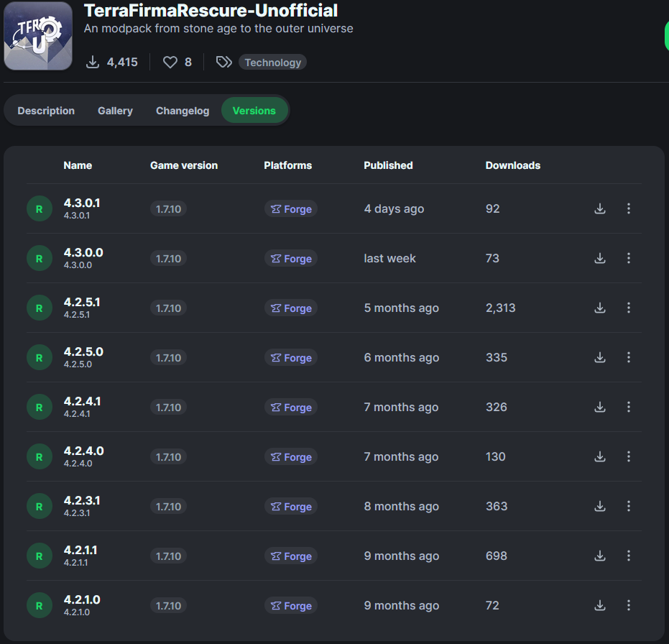
Task: Open more options for version 4.2.5.1
Action: pos(629,308)
